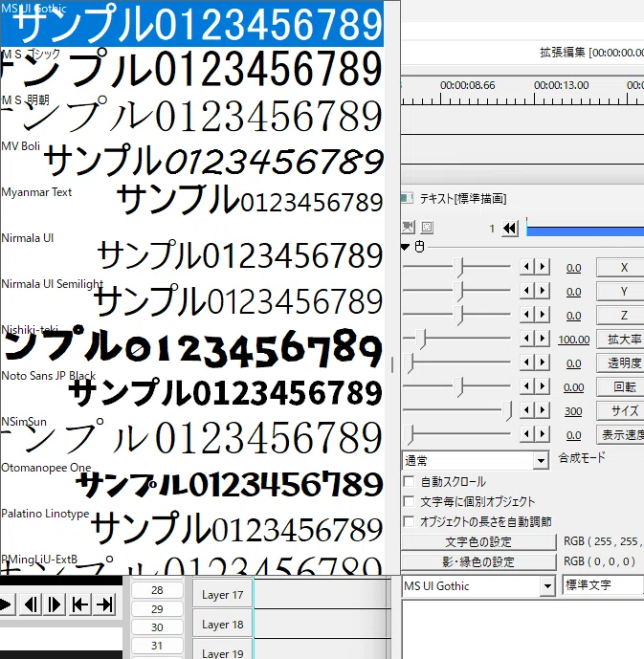Choose the ＭＳ 明朝 font entry
This screenshot has width=644, height=659.
point(192,115)
